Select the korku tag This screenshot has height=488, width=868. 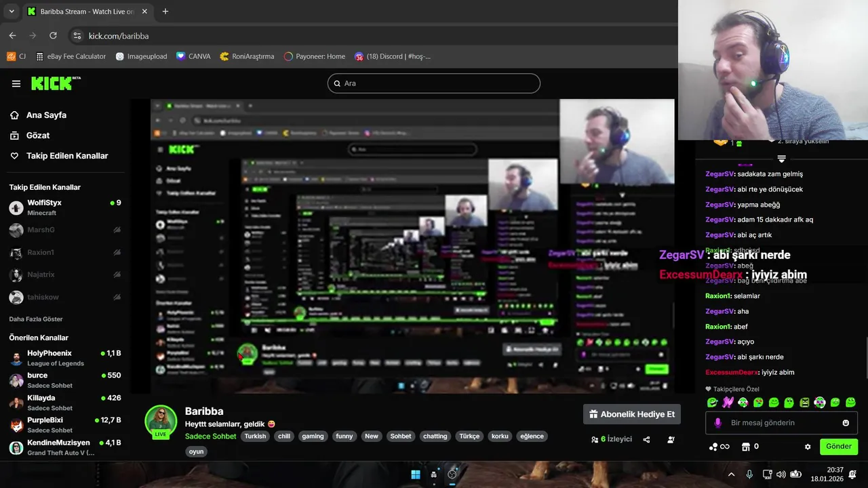[x=500, y=436]
